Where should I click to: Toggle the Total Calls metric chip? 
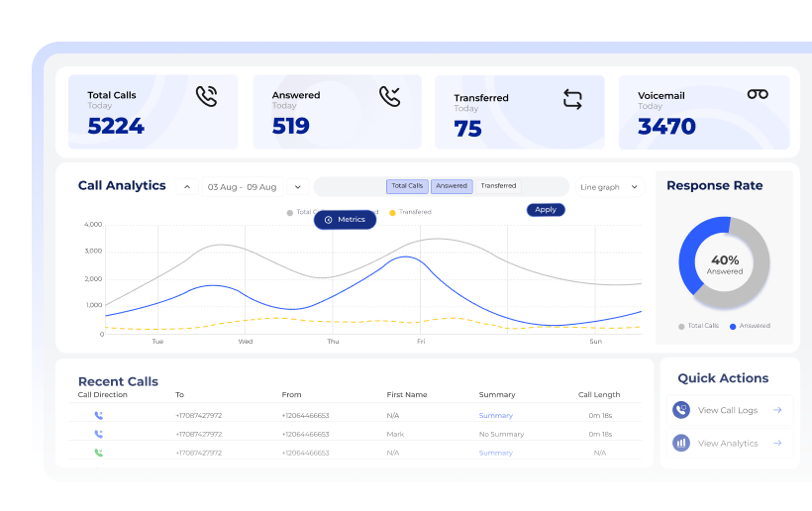click(407, 186)
